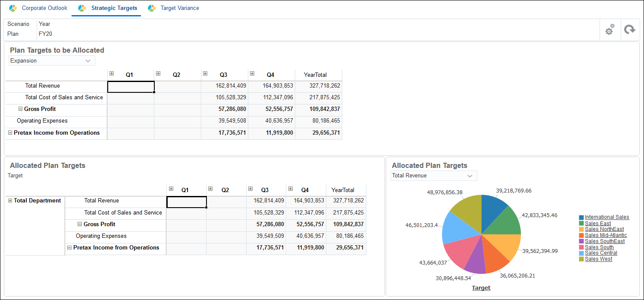Click the pie chart icon beside Corporate Outlook
Viewport: 644px width, 300px height.
pos(12,8)
